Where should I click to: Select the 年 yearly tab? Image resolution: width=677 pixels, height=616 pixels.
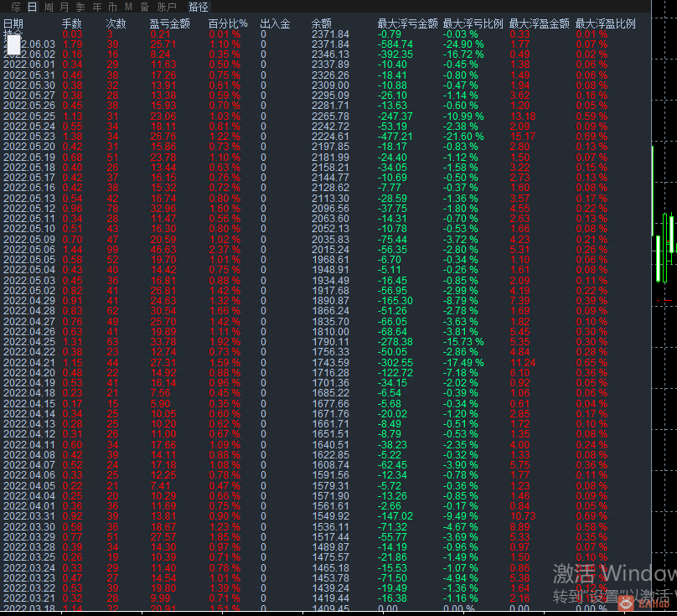(97, 7)
